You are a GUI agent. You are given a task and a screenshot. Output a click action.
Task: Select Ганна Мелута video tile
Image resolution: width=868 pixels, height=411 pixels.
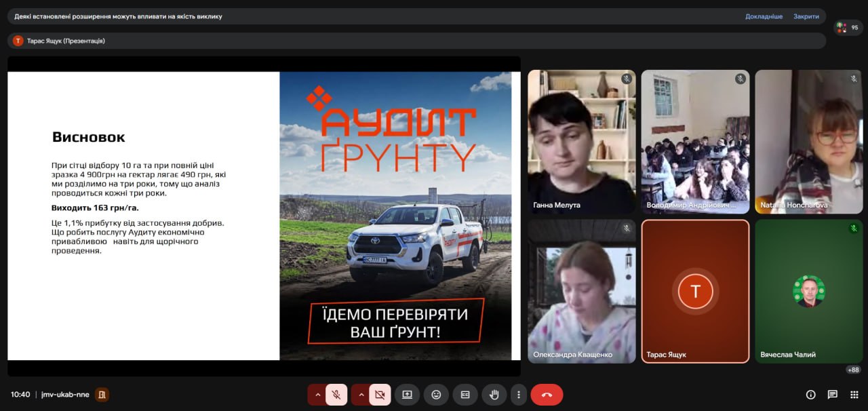point(582,142)
